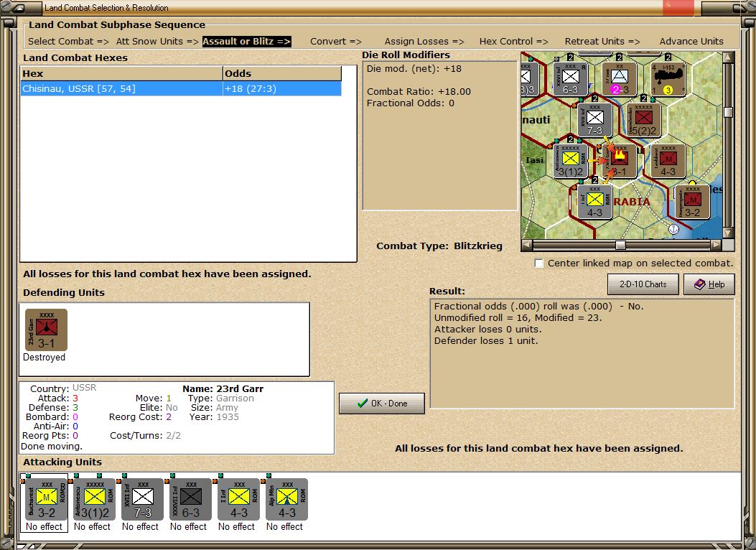Select I Inf 4-3 in Attacking Units list
The height and width of the screenshot is (550, 756).
tap(239, 499)
